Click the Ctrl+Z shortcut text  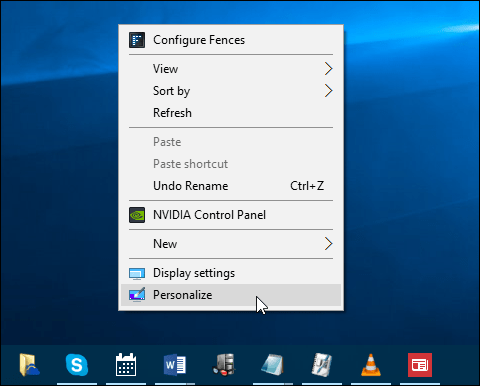(x=307, y=186)
